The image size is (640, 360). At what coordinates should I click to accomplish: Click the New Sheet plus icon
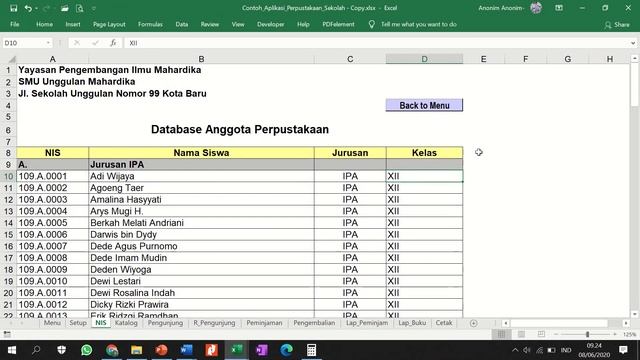click(473, 323)
